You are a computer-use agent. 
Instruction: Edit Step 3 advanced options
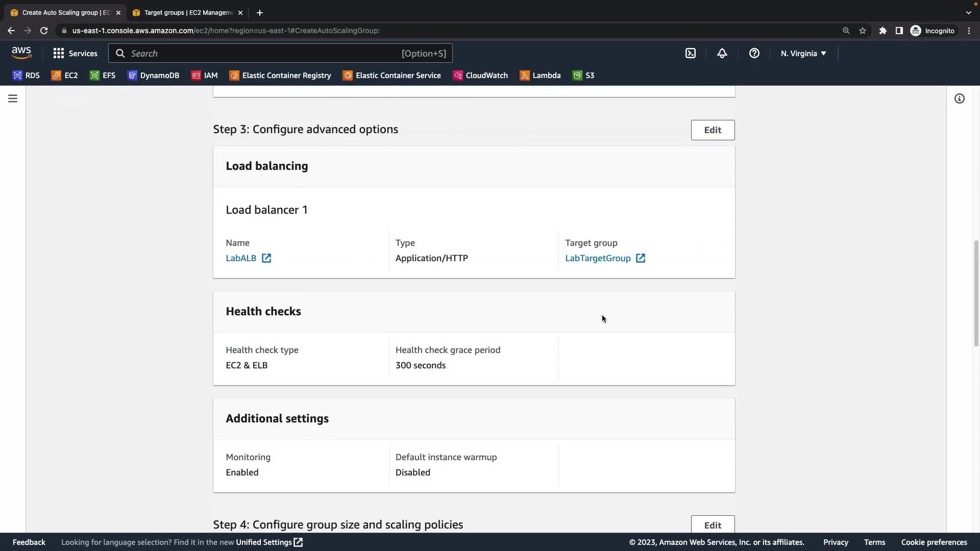click(x=713, y=130)
